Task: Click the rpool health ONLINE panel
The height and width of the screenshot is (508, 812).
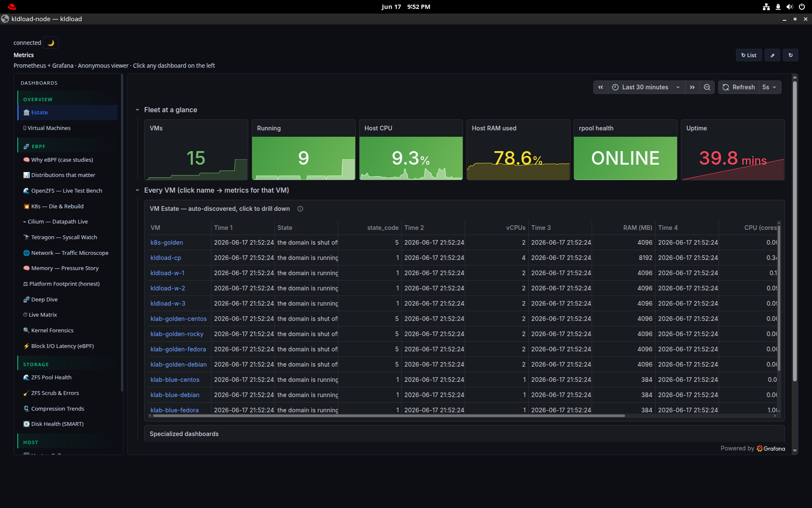Action: pyautogui.click(x=625, y=150)
